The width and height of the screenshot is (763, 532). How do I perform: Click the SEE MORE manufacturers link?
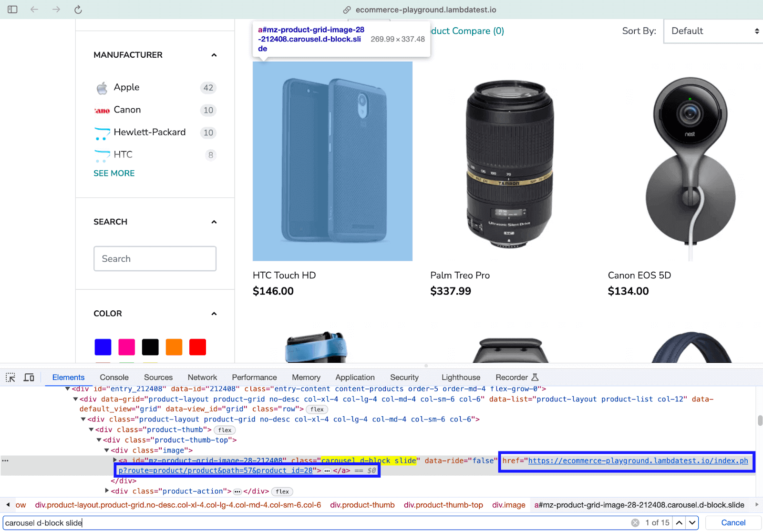point(114,173)
